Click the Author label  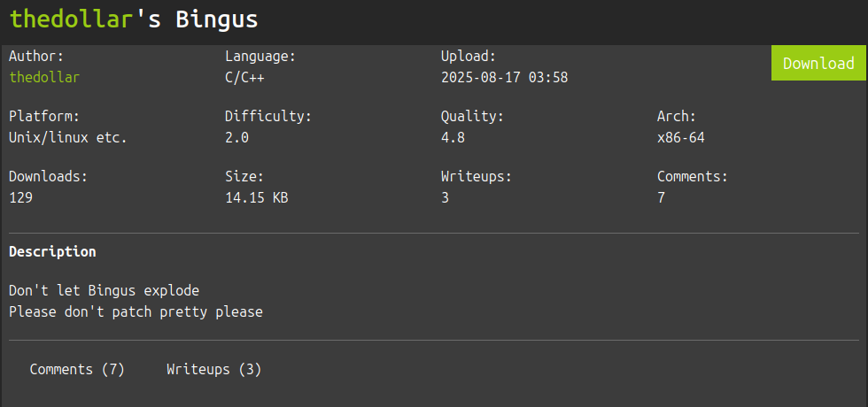(x=36, y=56)
